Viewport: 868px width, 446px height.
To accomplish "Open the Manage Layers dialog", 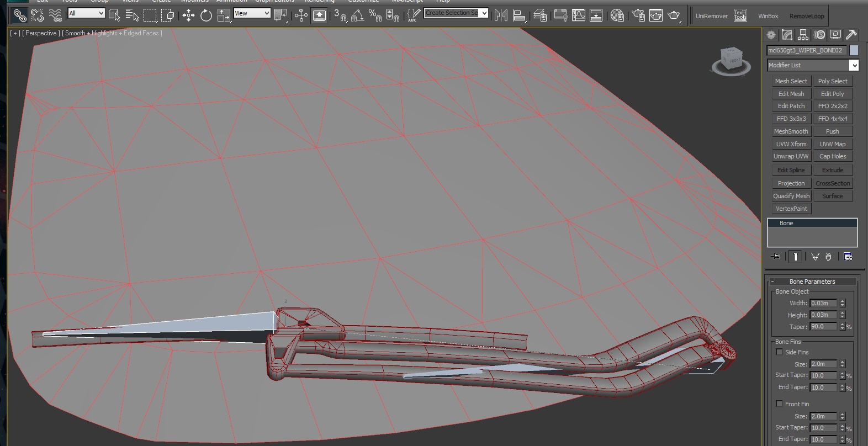I will [540, 15].
